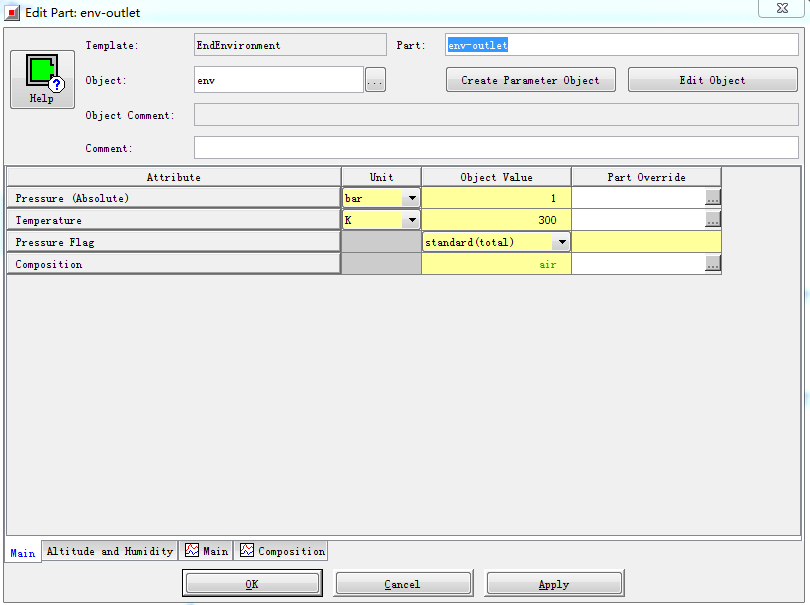This screenshot has height=605, width=810.
Task: Expand the Pressure Flag standard(total) dropdown
Action: [561, 242]
